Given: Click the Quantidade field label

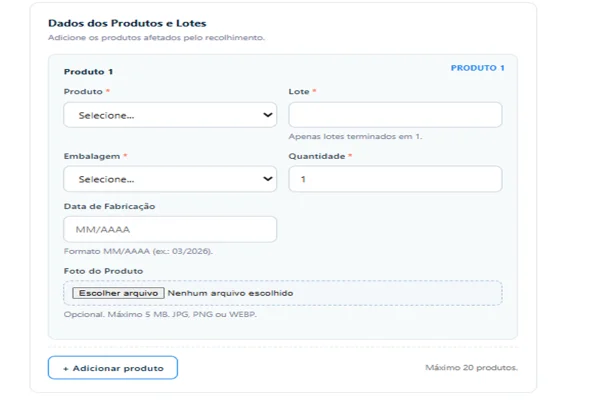Looking at the screenshot, I should pos(317,156).
